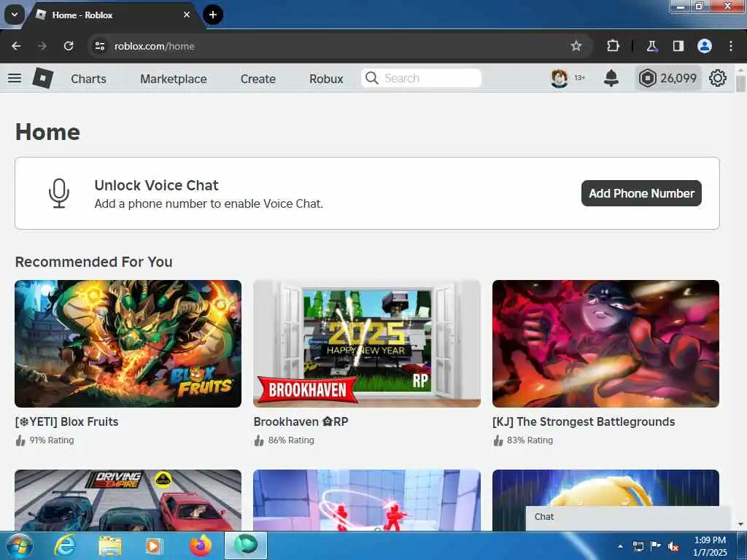Image resolution: width=747 pixels, height=560 pixels.
Task: Click the 91% Rating text
Action: tap(52, 440)
